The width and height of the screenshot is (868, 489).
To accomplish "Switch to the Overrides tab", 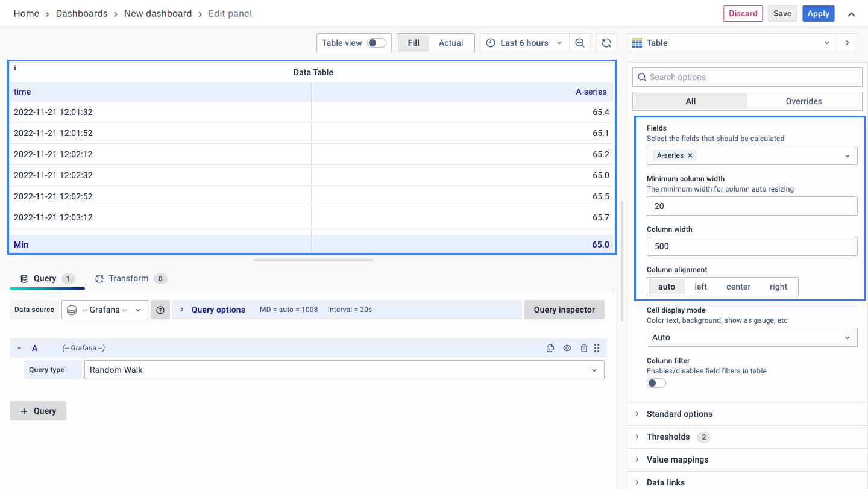I will pyautogui.click(x=804, y=101).
